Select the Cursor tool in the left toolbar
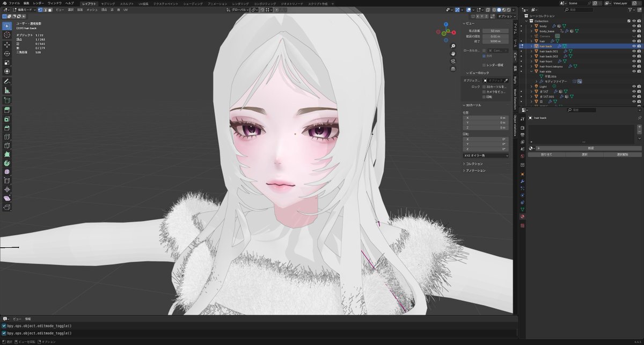Image resolution: width=644 pixels, height=345 pixels. click(7, 35)
